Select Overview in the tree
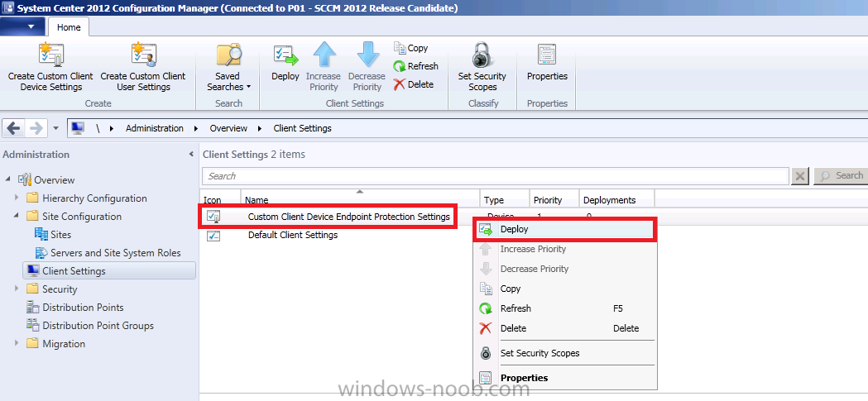 pos(55,179)
